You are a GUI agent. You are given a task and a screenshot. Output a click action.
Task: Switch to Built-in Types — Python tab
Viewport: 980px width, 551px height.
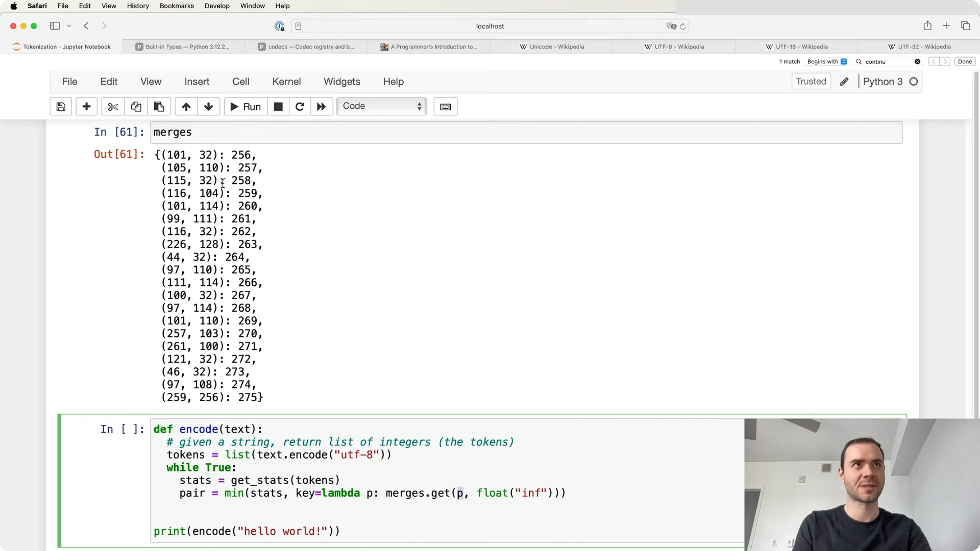tap(184, 47)
